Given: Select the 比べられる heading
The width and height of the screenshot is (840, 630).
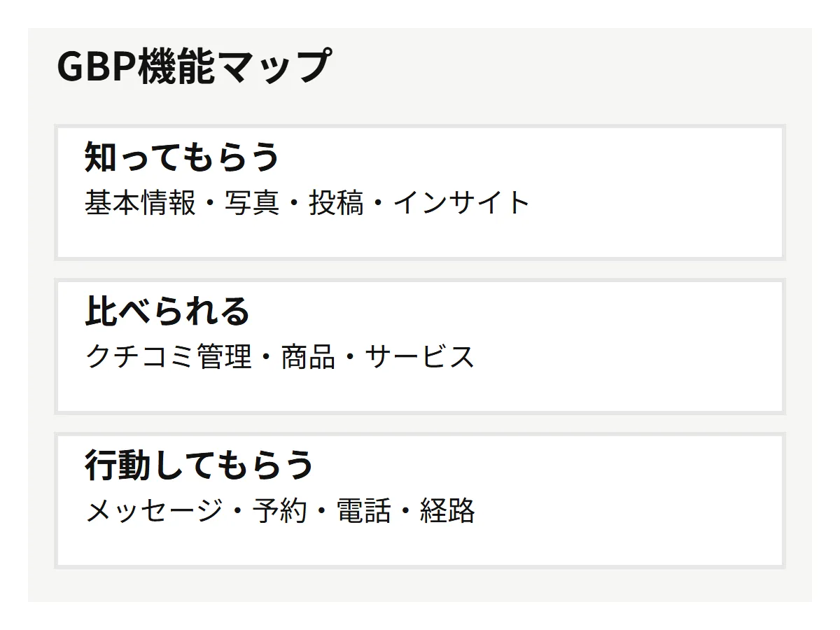Looking at the screenshot, I should (167, 311).
